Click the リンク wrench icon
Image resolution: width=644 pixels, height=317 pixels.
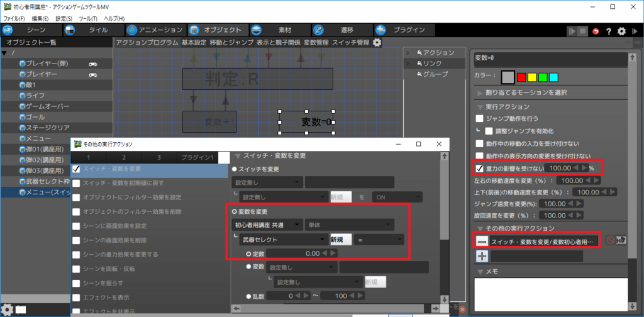click(419, 64)
